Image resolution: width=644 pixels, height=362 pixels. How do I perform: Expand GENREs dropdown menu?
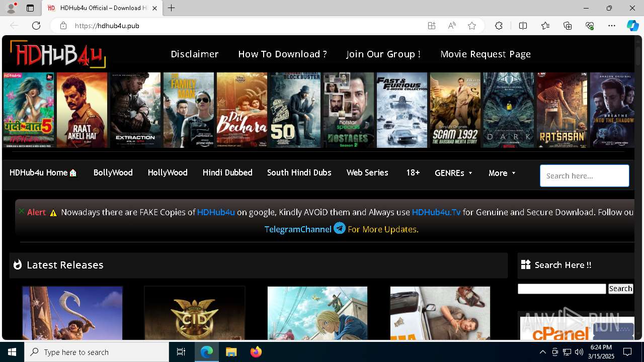[x=453, y=173]
